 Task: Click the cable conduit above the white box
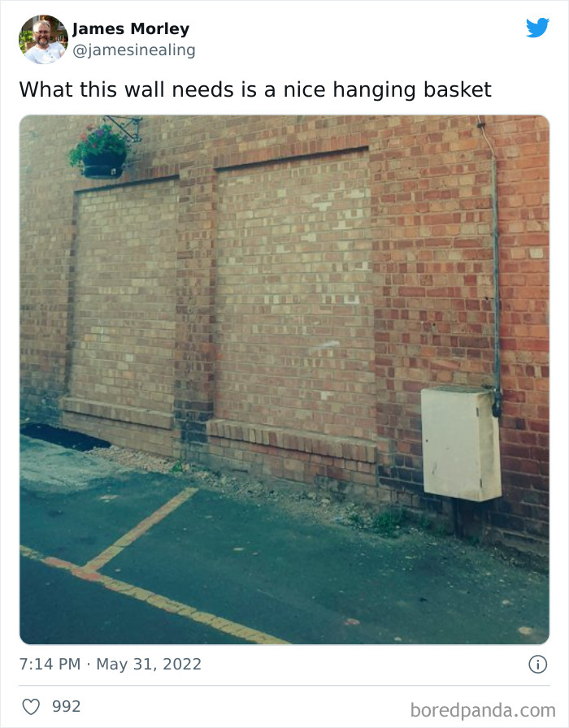tap(493, 260)
